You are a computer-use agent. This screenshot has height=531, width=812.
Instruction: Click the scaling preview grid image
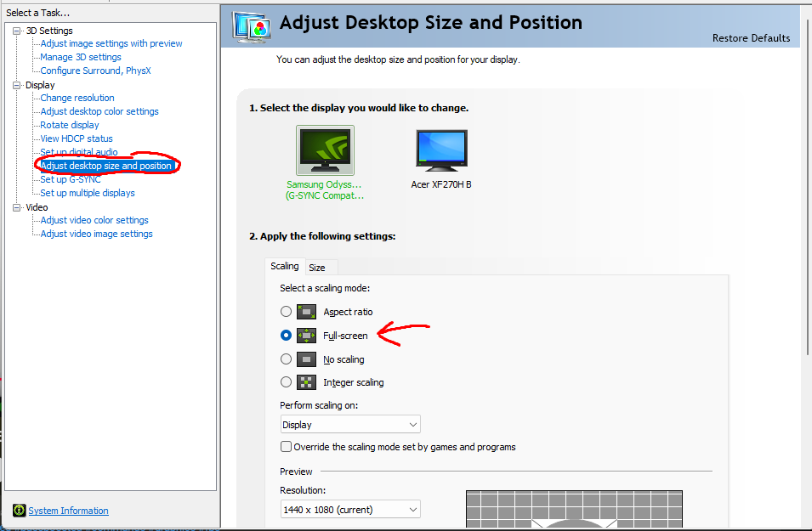pos(574,509)
